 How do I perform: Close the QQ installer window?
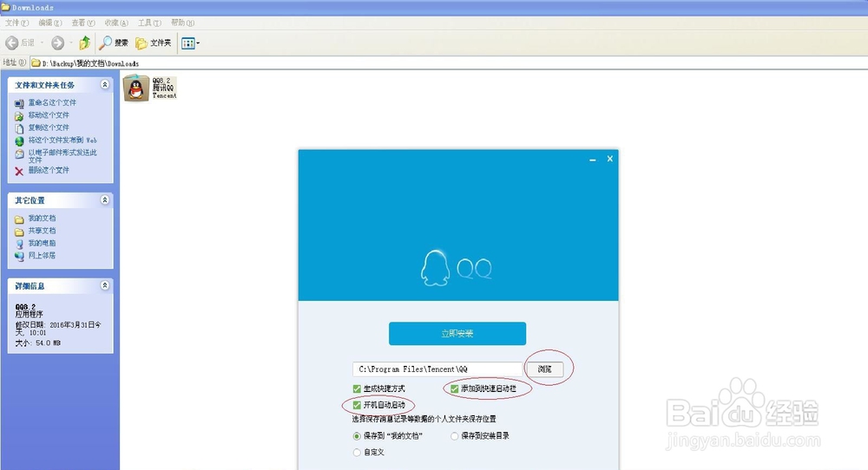tap(610, 159)
